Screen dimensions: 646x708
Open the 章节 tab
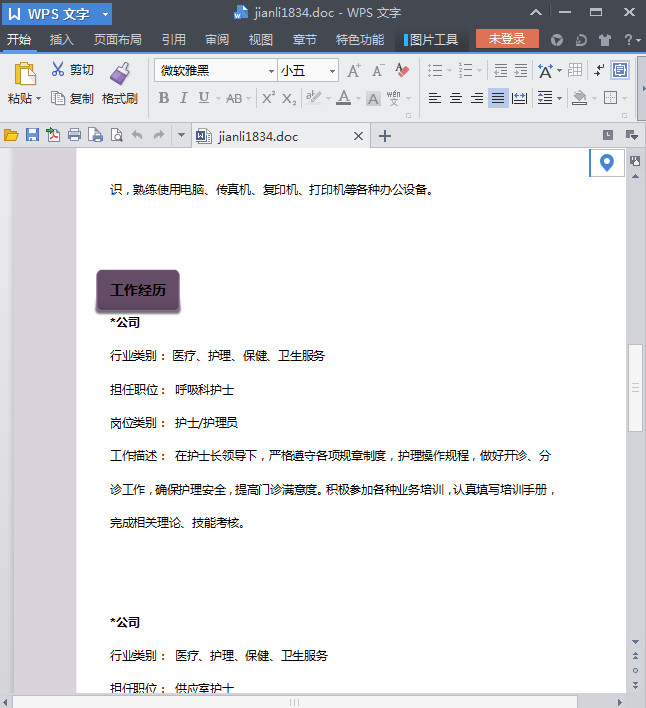click(305, 40)
